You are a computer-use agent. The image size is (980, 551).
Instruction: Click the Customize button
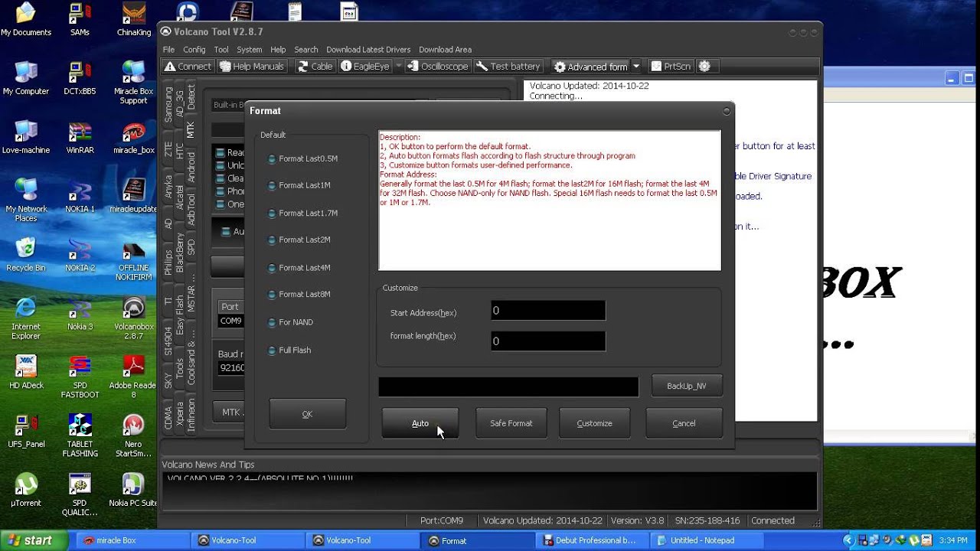tap(595, 423)
